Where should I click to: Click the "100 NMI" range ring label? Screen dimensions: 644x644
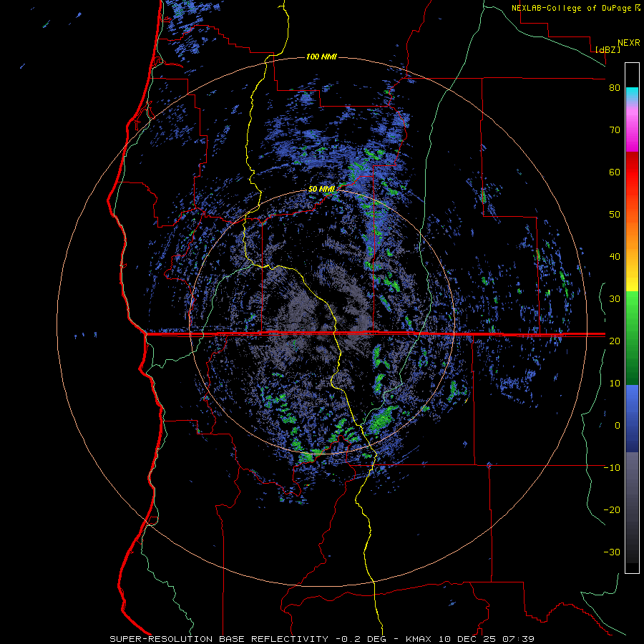click(x=321, y=57)
